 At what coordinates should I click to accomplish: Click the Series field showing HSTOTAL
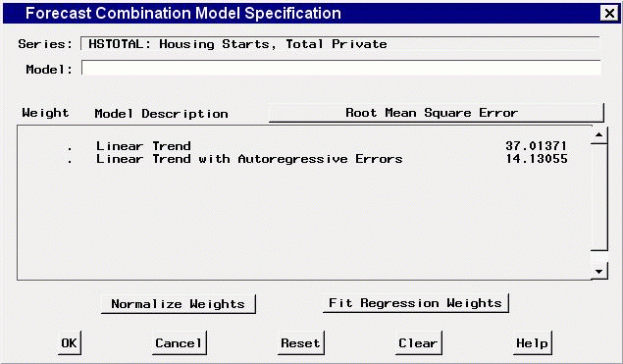tap(340, 44)
